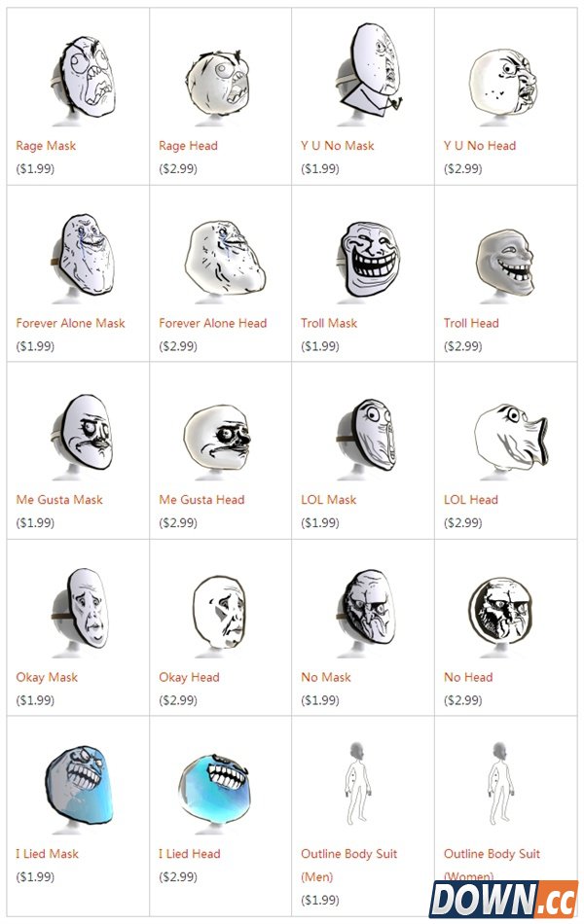The image size is (584, 924).
Task: Click the Outline Body Suit (Men) figure
Action: pos(358,784)
